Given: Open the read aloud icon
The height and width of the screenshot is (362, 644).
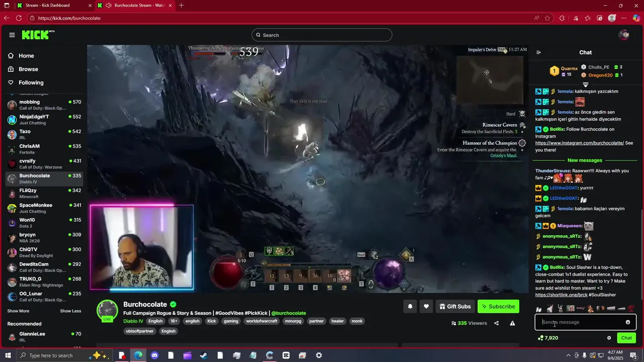Looking at the screenshot, I should tap(537, 18).
